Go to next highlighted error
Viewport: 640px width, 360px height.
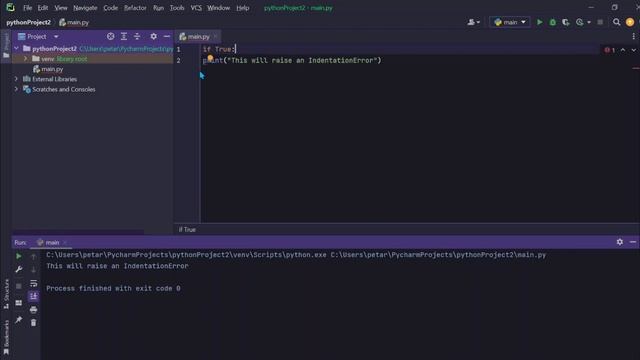pyautogui.click(x=633, y=50)
